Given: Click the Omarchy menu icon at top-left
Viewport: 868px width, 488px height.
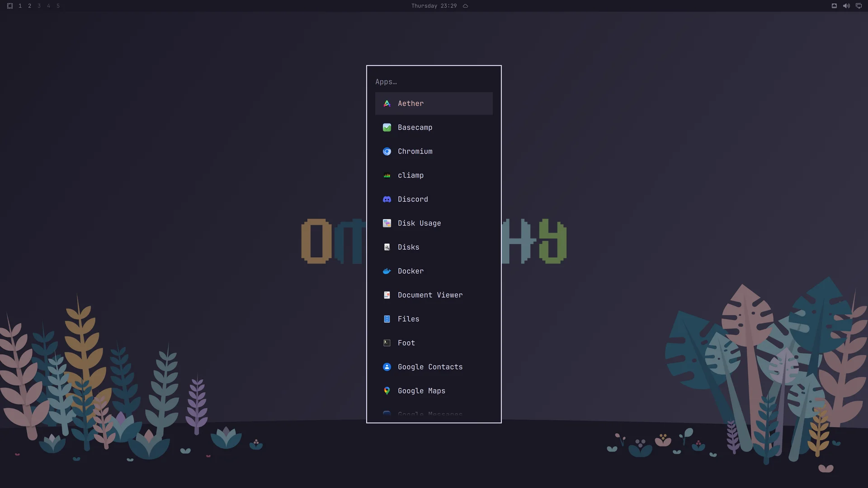Looking at the screenshot, I should pos(9,6).
